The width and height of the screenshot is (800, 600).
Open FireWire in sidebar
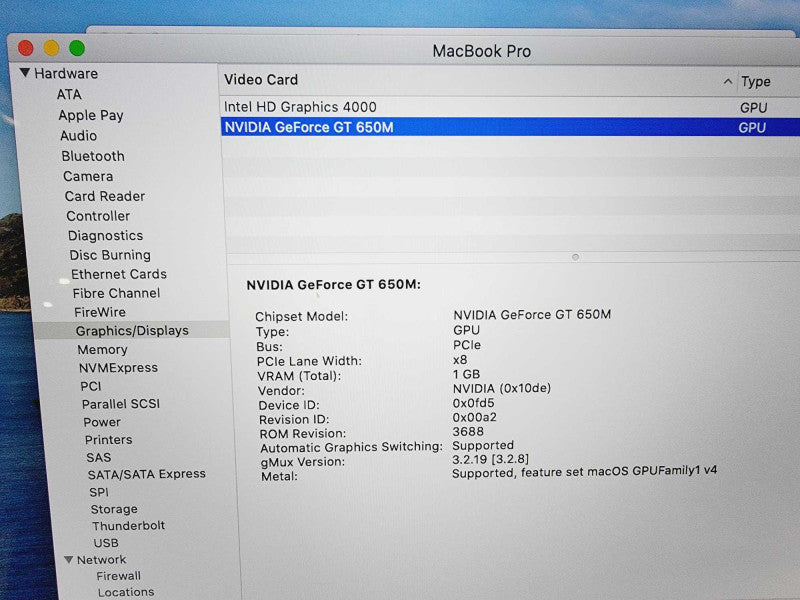coord(100,312)
